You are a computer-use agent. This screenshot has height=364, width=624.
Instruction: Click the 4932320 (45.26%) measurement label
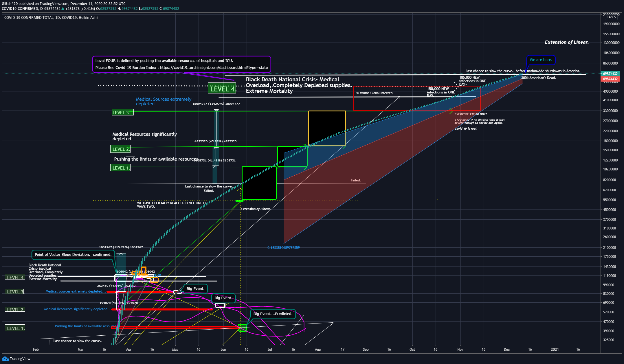pos(215,141)
